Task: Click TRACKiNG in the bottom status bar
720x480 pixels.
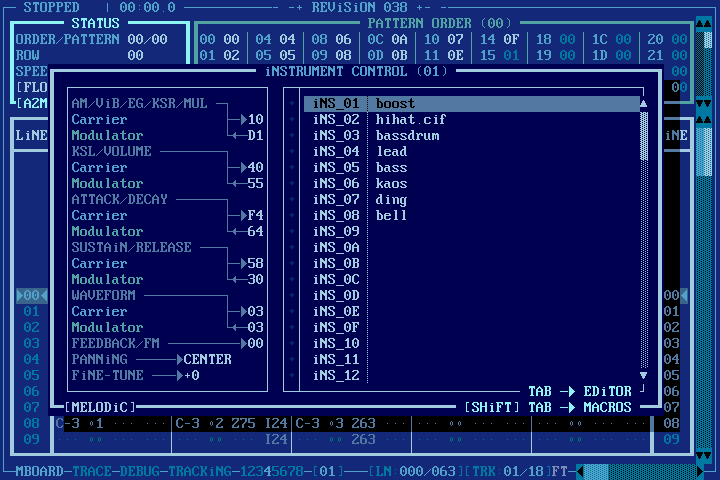Action: pos(200,472)
